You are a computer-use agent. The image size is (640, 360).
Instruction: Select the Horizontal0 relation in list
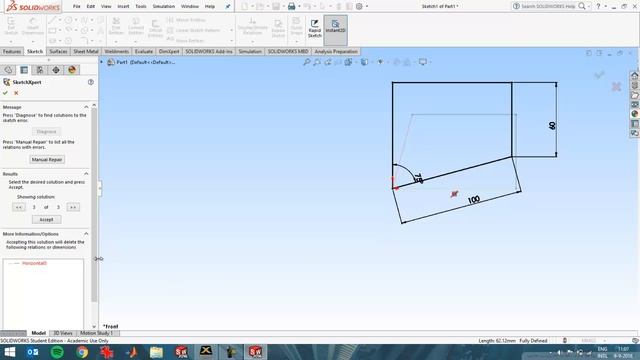click(34, 263)
